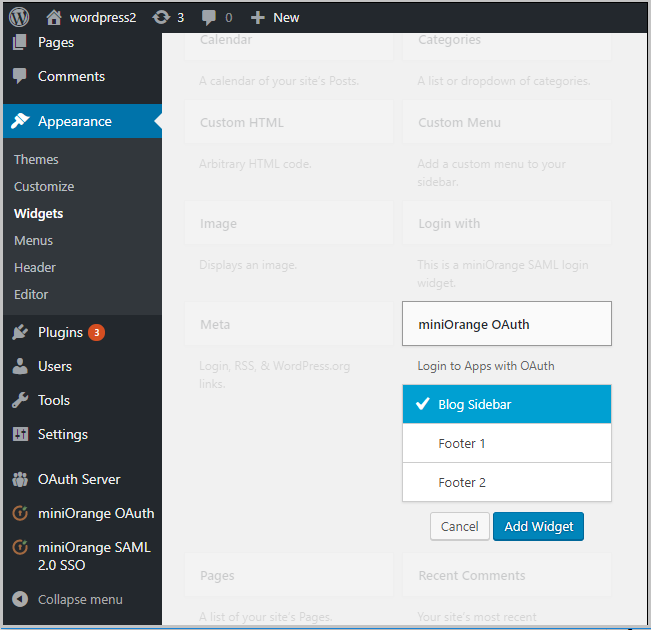This screenshot has height=630, width=651.
Task: Click the WordPress logo icon
Action: (19, 17)
